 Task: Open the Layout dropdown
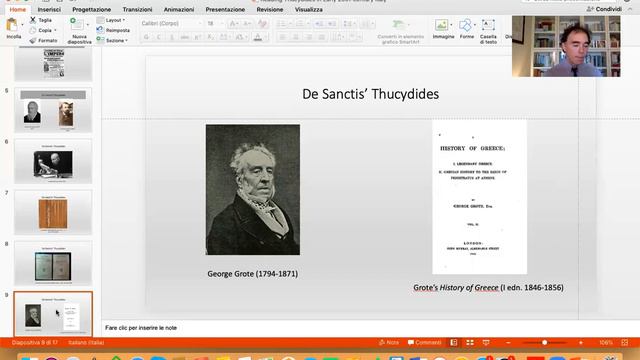(111, 20)
